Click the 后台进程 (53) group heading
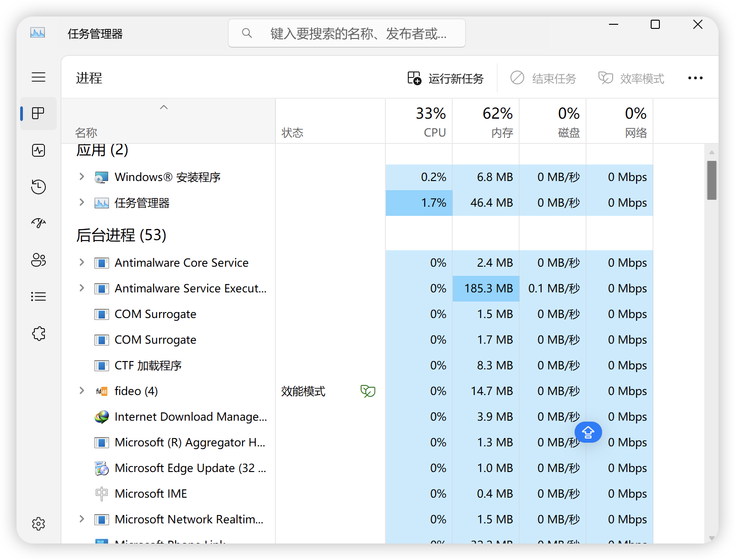 [x=121, y=235]
